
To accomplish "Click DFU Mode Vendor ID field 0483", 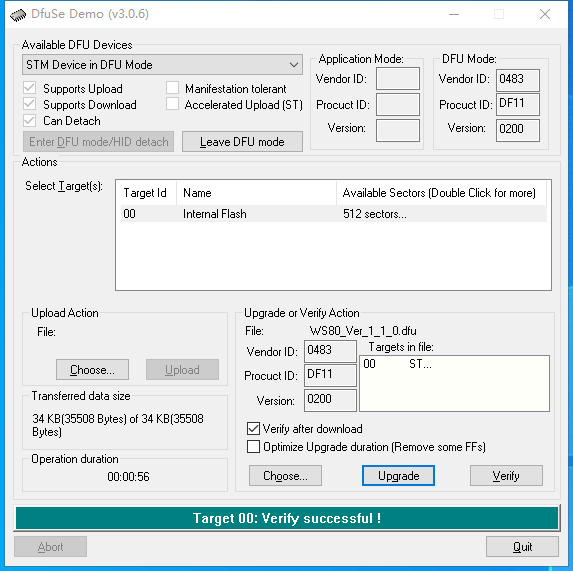I will coord(517,80).
